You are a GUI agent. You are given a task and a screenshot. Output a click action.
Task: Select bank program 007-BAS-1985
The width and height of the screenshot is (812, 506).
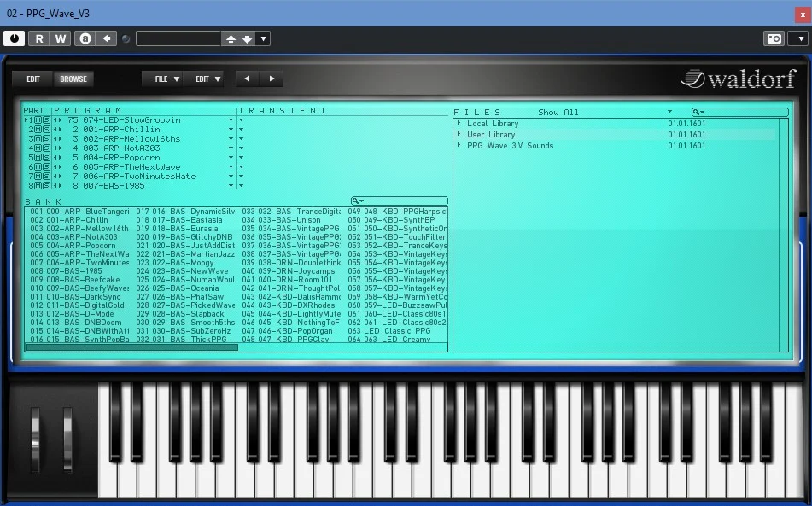point(66,271)
